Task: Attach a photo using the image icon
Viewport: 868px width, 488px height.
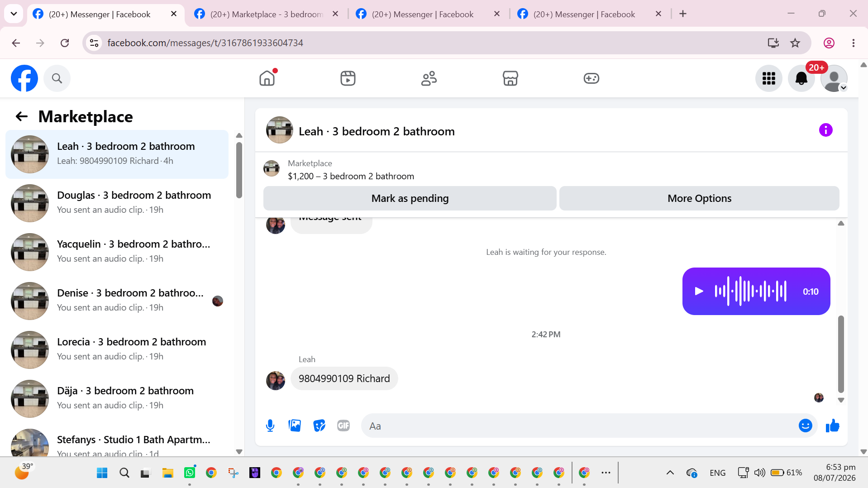Action: pyautogui.click(x=295, y=426)
